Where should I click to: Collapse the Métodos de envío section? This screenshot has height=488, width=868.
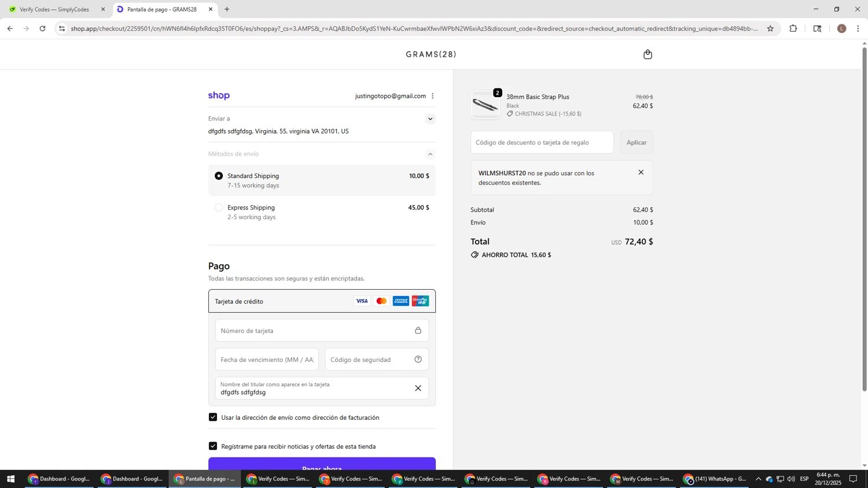pyautogui.click(x=430, y=154)
